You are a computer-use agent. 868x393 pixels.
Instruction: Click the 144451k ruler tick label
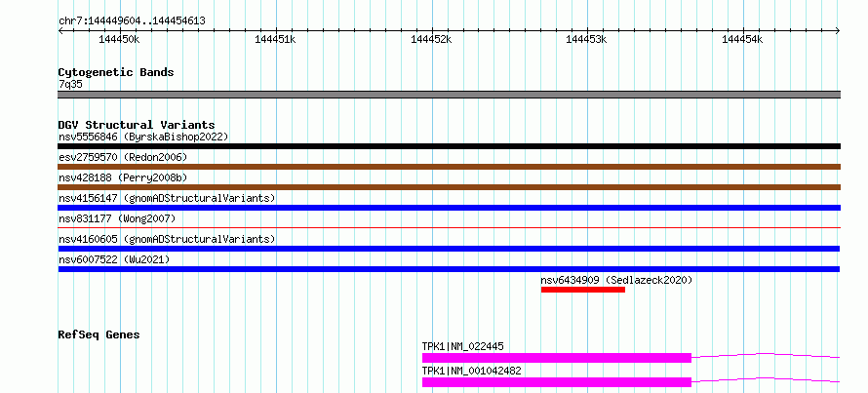(276, 39)
